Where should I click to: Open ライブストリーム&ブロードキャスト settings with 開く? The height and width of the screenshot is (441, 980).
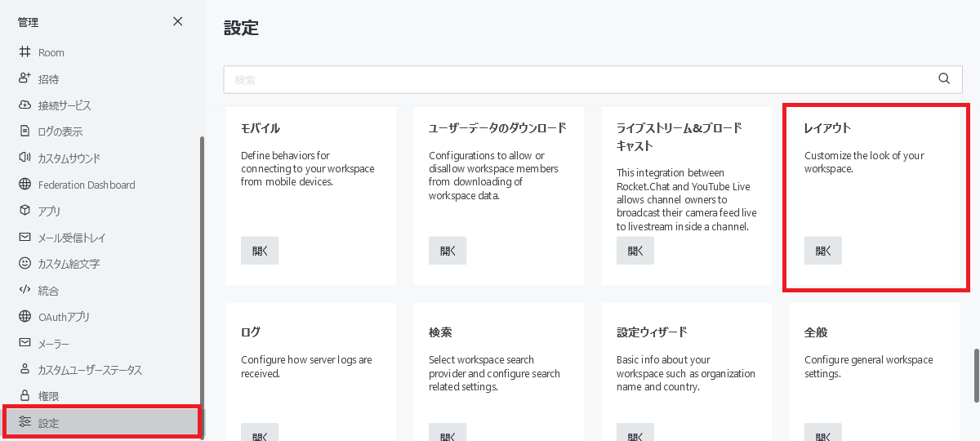tap(635, 251)
